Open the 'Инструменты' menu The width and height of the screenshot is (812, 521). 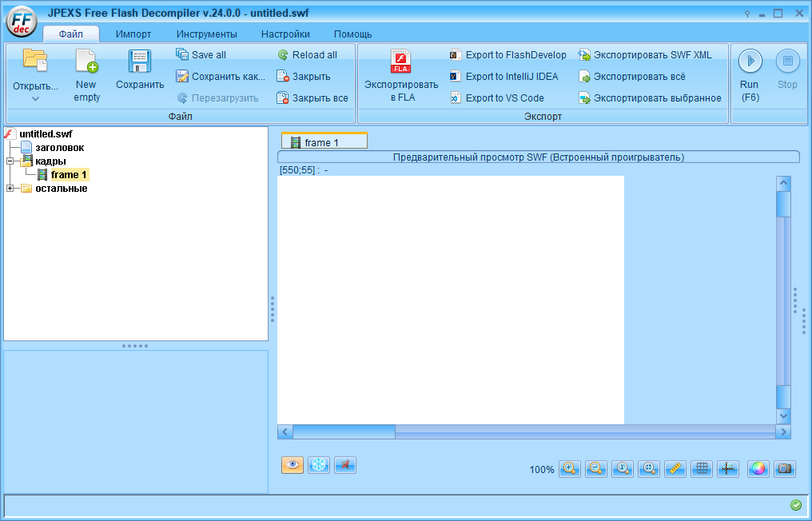(209, 34)
